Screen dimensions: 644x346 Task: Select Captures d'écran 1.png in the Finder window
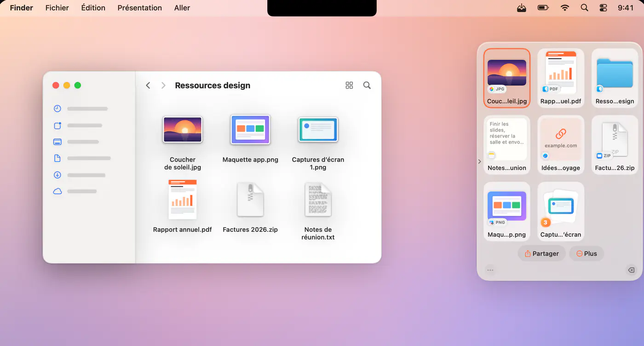tap(318, 143)
